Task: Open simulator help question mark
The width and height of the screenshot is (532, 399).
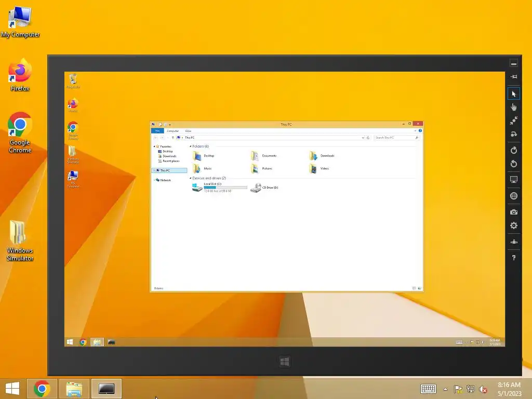Action: 514,258
